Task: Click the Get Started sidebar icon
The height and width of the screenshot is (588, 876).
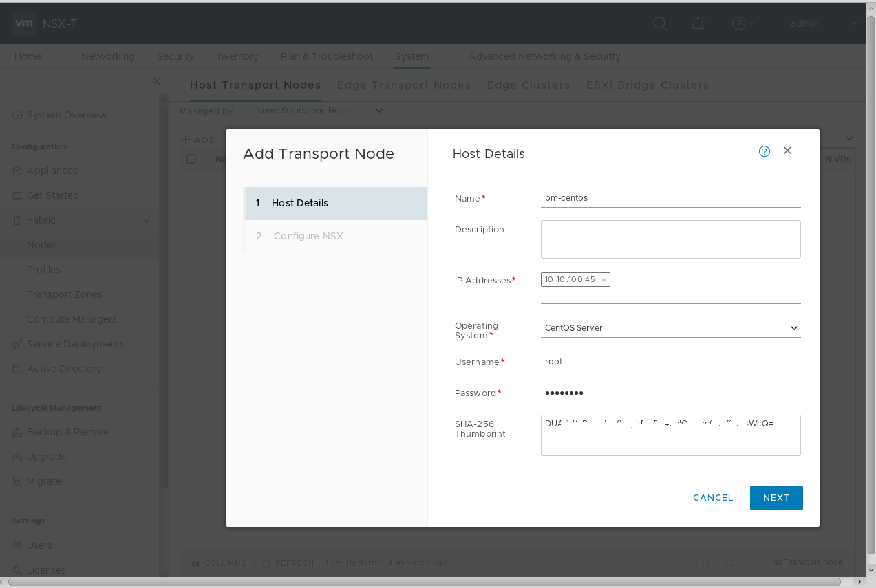Action: (17, 195)
